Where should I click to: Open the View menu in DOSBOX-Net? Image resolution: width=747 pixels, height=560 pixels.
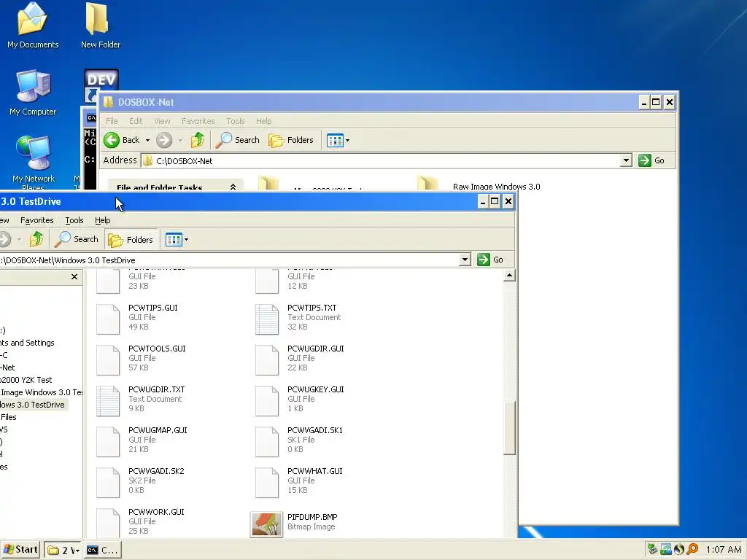(162, 121)
